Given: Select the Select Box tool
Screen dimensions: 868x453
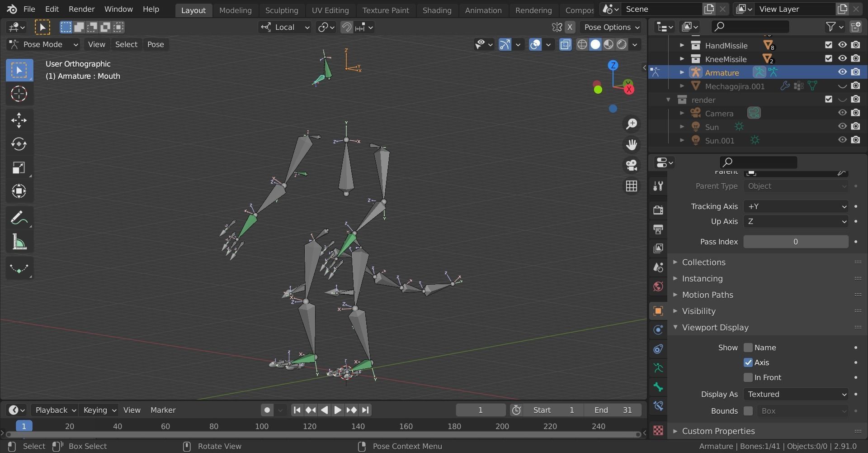Looking at the screenshot, I should tap(19, 70).
